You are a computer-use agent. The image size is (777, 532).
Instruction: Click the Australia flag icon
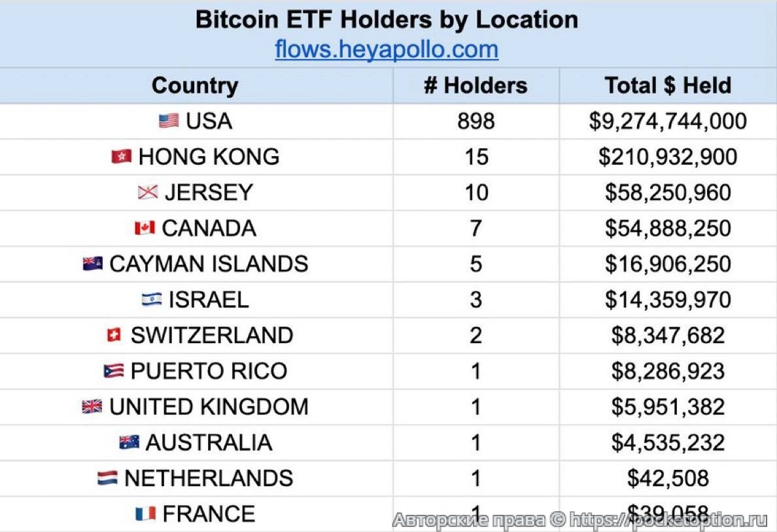pyautogui.click(x=129, y=442)
